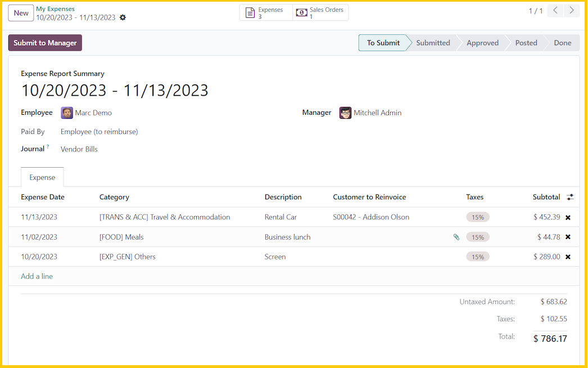This screenshot has height=368, width=588.
Task: Open the Sales Orders money icon
Action: coord(301,13)
